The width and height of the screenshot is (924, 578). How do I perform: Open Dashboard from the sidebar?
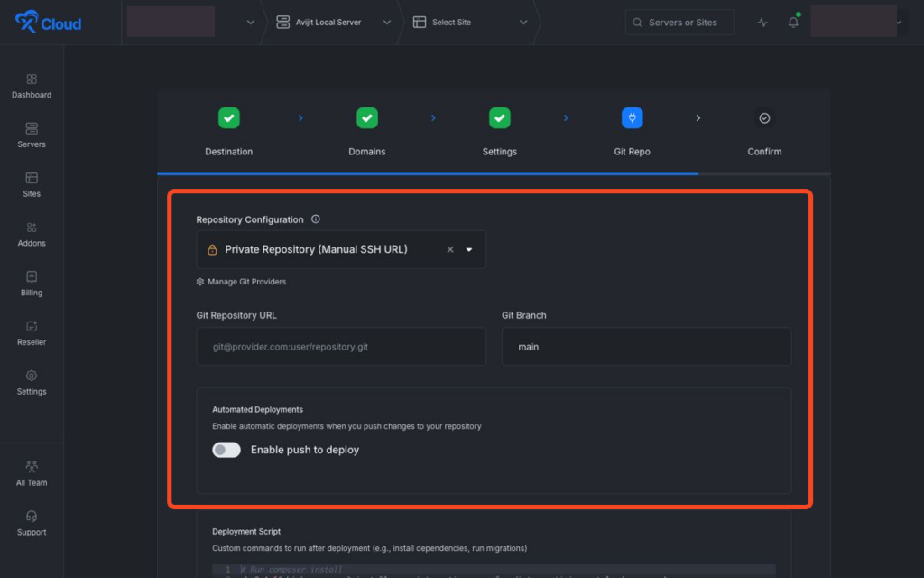(32, 86)
